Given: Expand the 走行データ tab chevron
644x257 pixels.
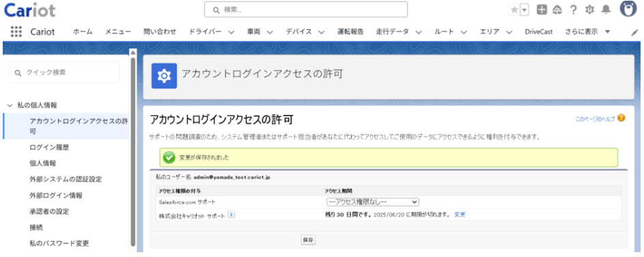Looking at the screenshot, I should tap(419, 32).
